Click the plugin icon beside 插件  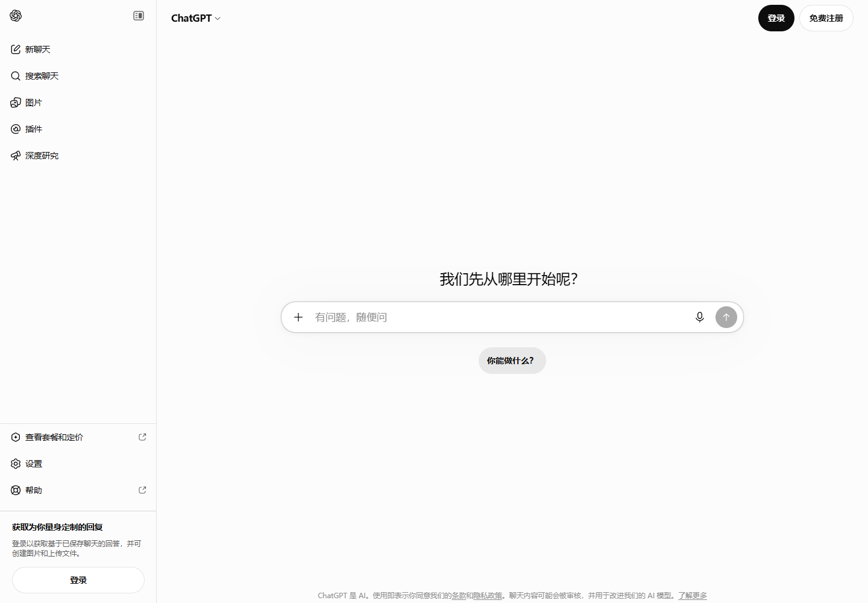click(x=16, y=129)
